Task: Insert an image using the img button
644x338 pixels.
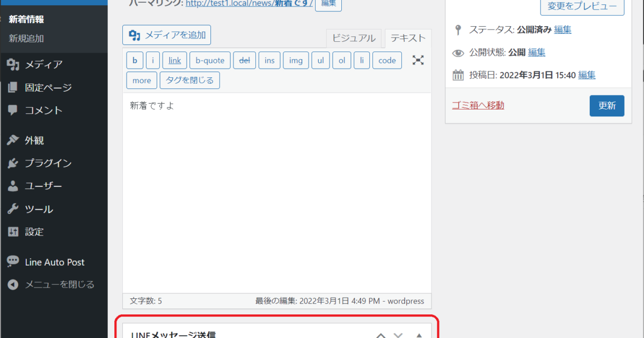Action: [296, 60]
